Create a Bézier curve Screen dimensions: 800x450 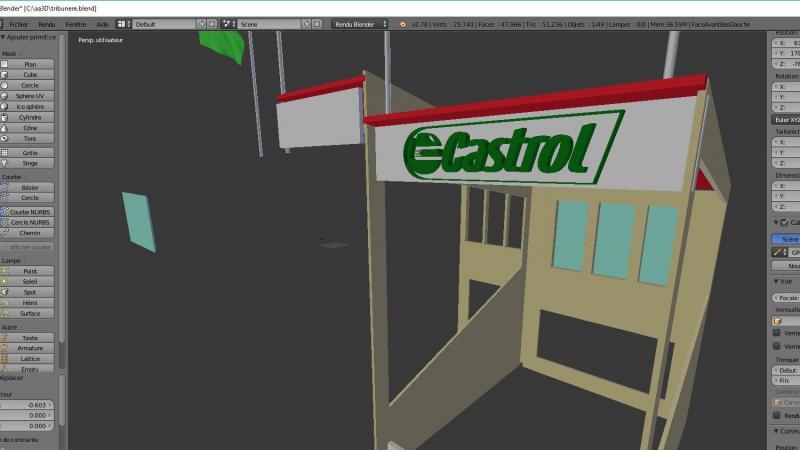tap(30, 187)
